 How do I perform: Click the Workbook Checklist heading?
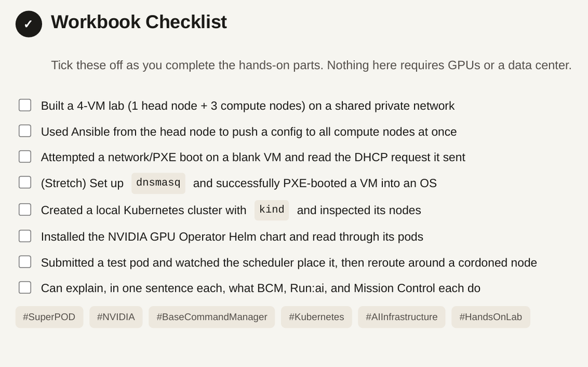[139, 22]
